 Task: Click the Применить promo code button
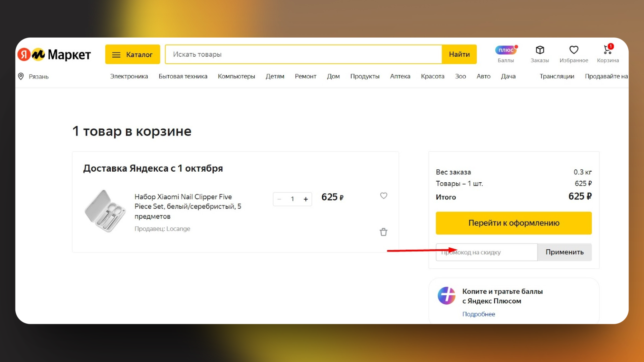(x=565, y=252)
